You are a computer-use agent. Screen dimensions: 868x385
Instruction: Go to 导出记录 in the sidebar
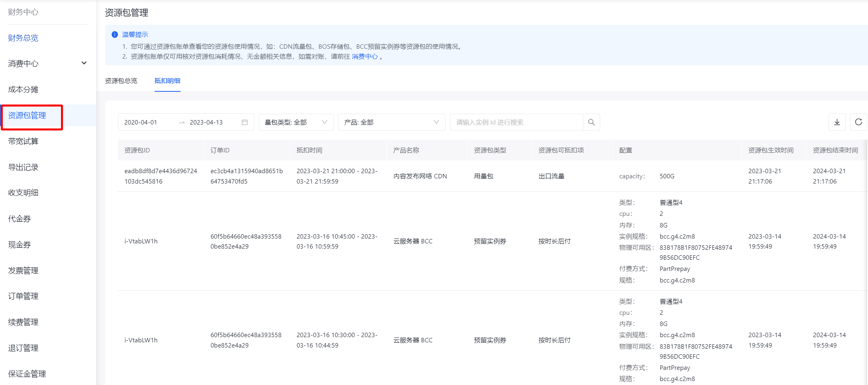[x=23, y=167]
